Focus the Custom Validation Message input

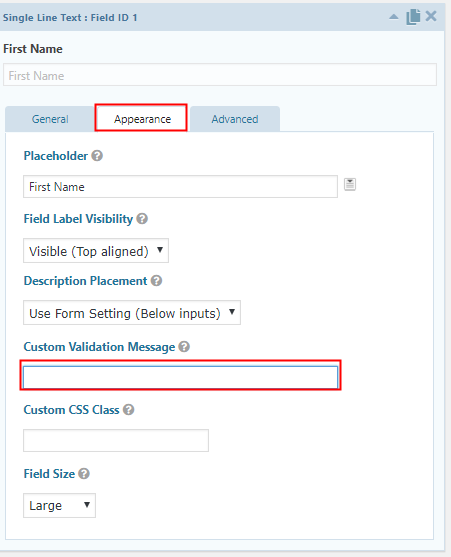pos(180,377)
